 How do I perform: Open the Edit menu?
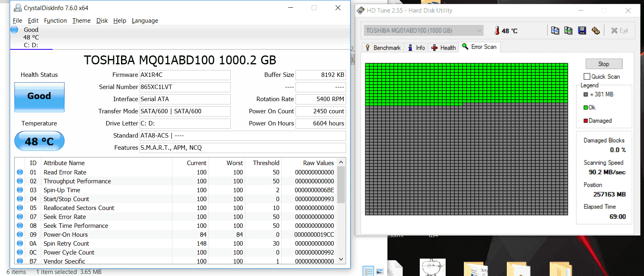(33, 21)
